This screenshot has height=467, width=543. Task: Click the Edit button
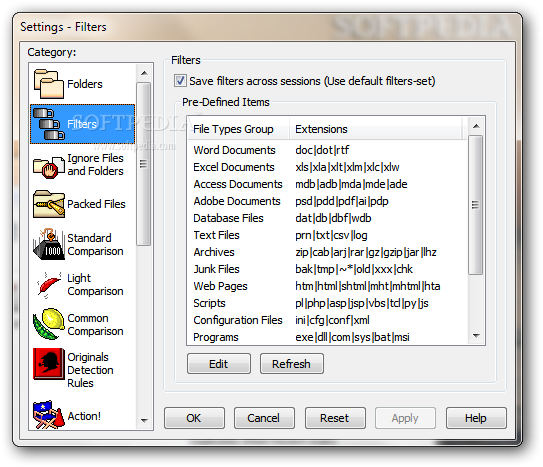tap(219, 364)
